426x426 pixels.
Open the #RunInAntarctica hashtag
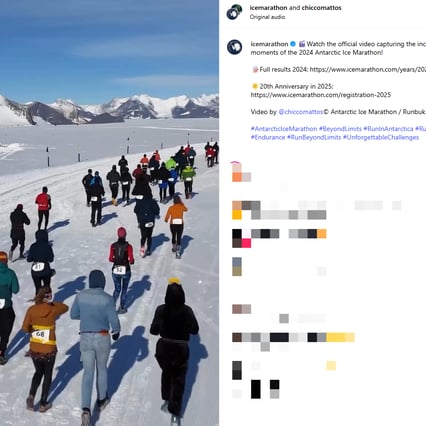tap(388, 129)
